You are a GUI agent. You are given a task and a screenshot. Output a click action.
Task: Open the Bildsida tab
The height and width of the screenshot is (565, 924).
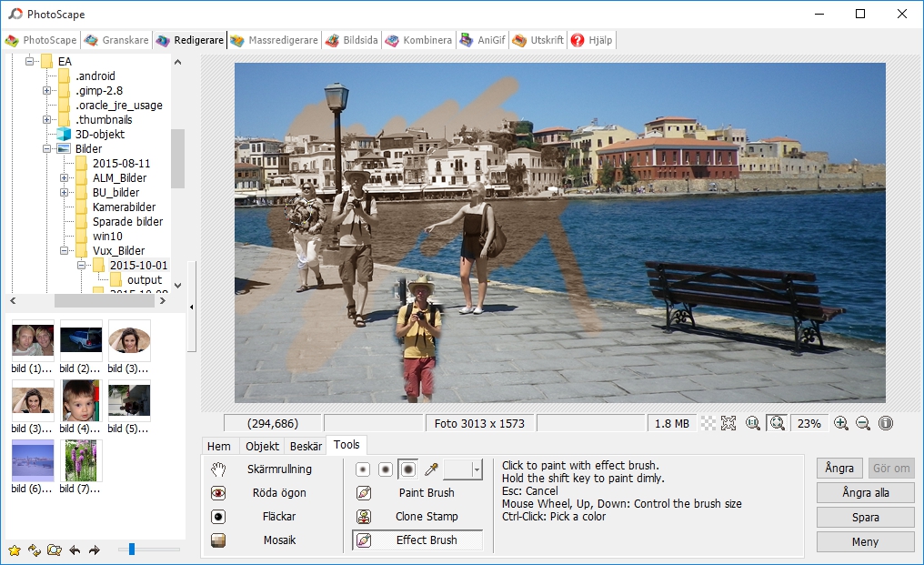tap(352, 40)
